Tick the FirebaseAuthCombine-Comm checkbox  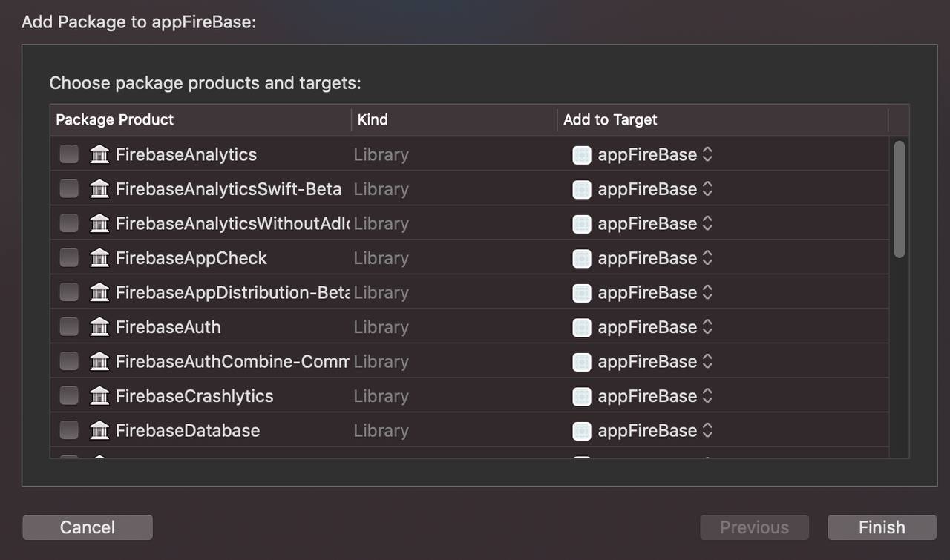tap(69, 361)
